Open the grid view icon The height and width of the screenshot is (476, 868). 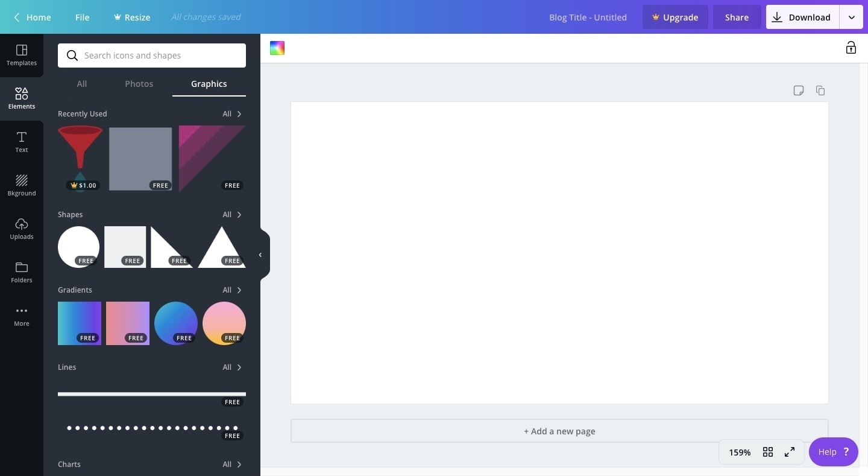768,452
